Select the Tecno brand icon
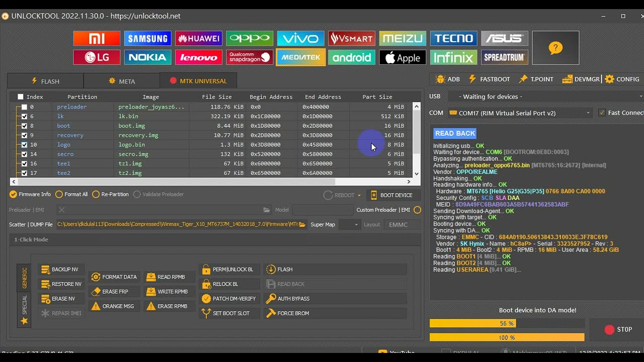The image size is (644, 362). coord(454,39)
